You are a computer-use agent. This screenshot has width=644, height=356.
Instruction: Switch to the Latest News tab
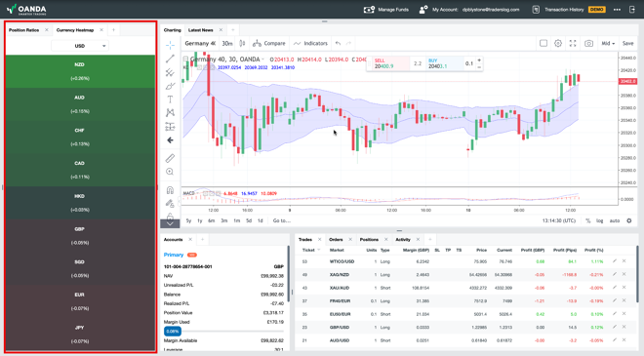click(200, 30)
